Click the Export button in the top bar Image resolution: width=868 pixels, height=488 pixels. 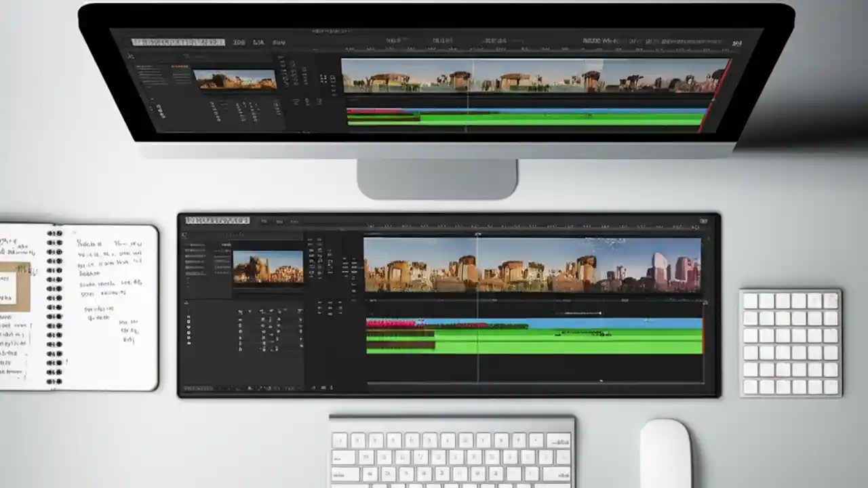(703, 220)
